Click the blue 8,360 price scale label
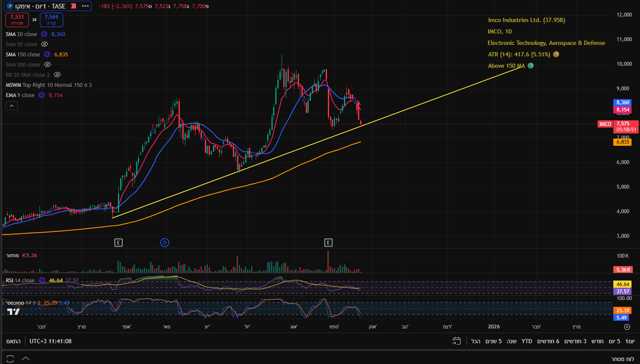The image size is (640, 364). (x=623, y=103)
